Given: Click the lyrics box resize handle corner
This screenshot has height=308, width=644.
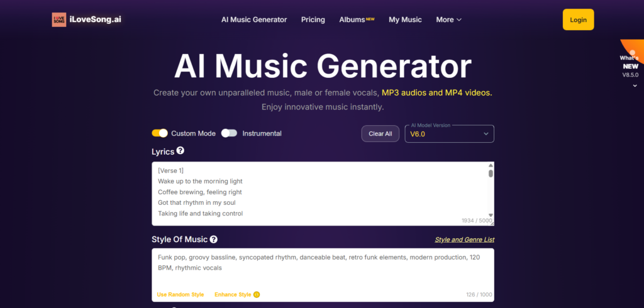Looking at the screenshot, I should (x=492, y=223).
